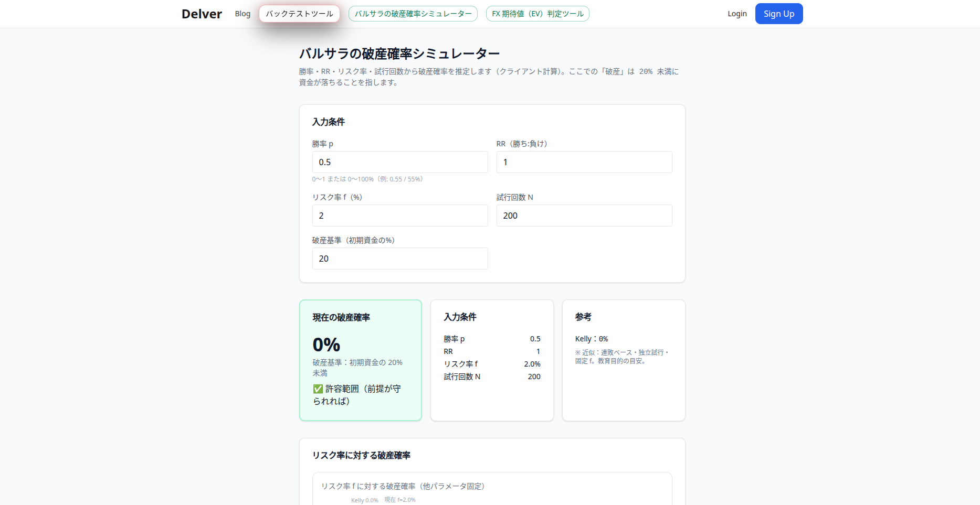The width and height of the screenshot is (980, 505).
Task: Focus the 勝率 p input field
Action: pyautogui.click(x=400, y=162)
